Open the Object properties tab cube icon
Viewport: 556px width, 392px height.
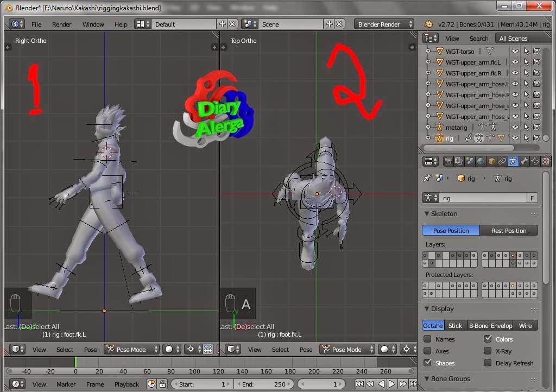pyautogui.click(x=491, y=161)
